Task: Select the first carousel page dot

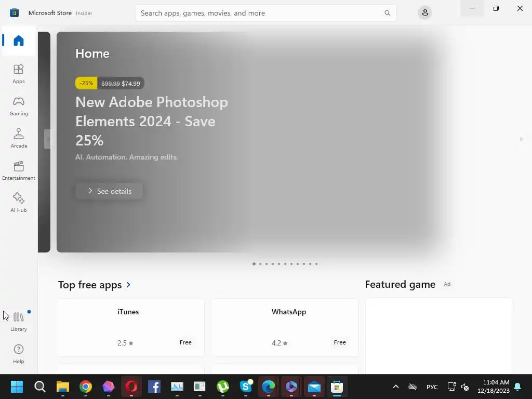Action: (254, 264)
